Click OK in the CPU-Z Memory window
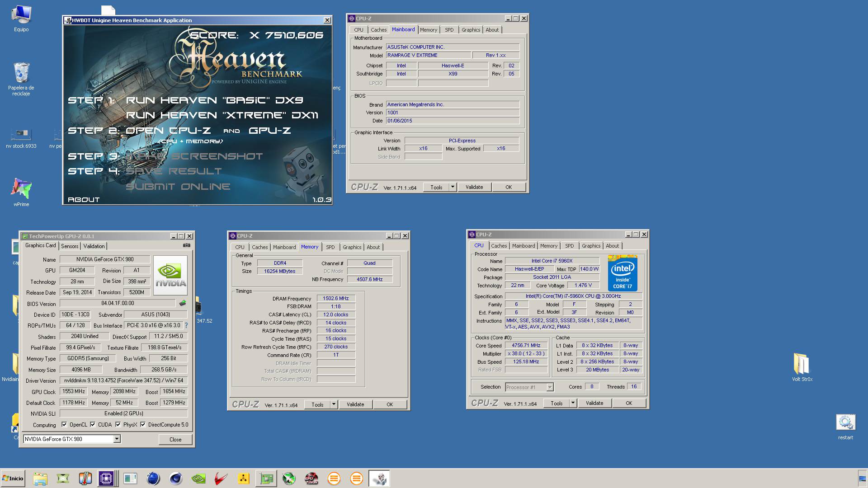868x488 pixels. pos(390,404)
